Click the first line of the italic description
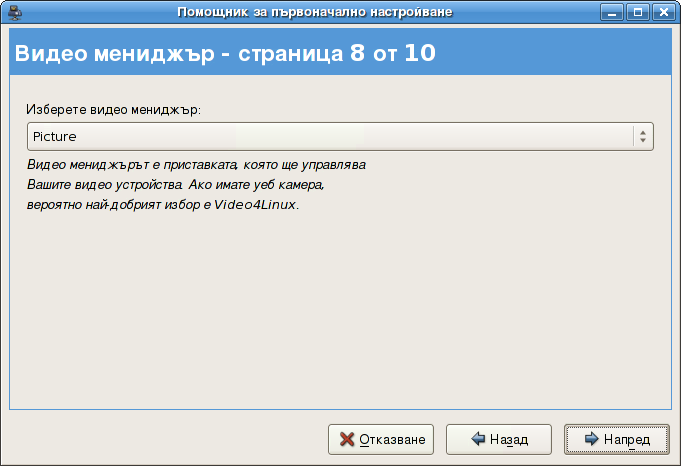This screenshot has height=466, width=681. pyautogui.click(x=198, y=164)
